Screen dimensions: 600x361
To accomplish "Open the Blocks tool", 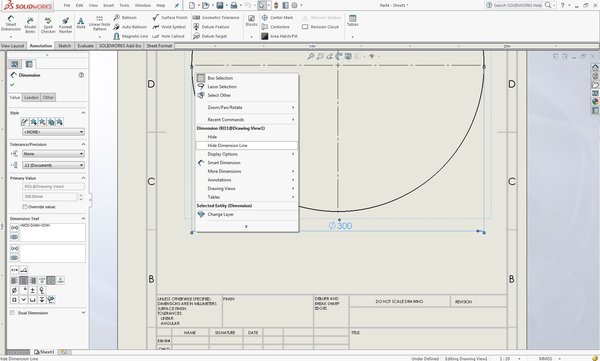I will [x=251, y=21].
